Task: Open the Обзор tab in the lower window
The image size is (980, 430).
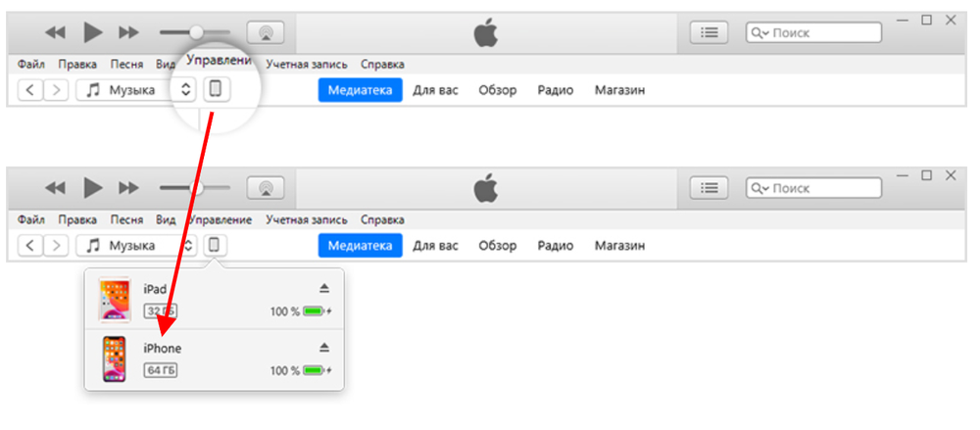Action: [x=498, y=246]
